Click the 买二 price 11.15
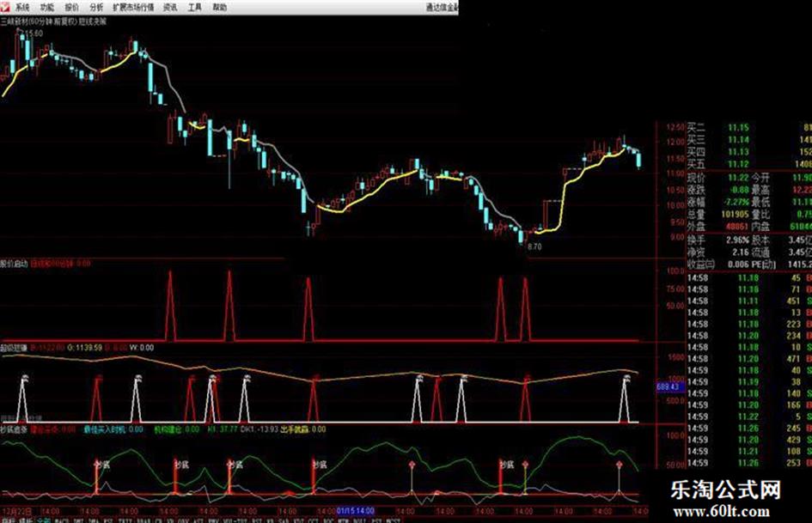The width and height of the screenshot is (812, 523). click(738, 127)
